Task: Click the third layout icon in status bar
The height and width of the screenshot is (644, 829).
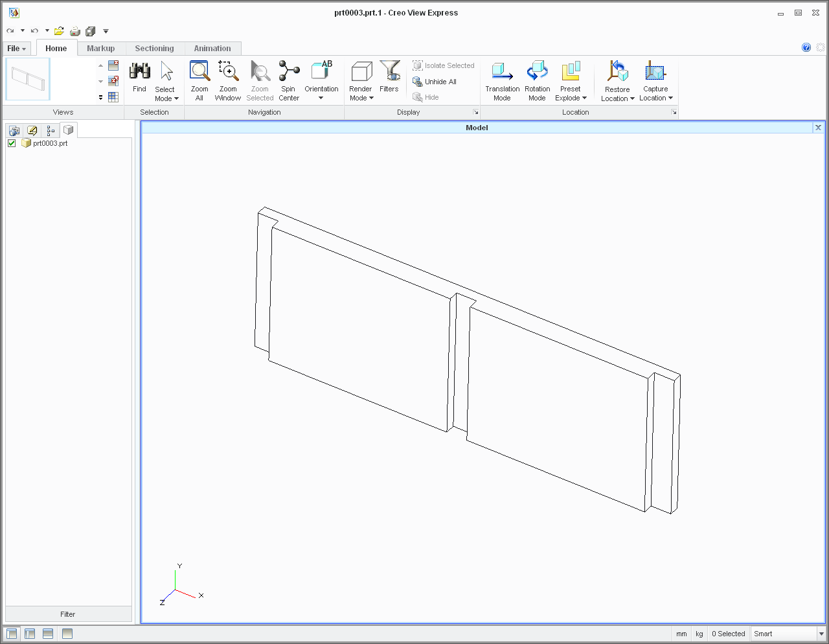Action: tap(48, 634)
